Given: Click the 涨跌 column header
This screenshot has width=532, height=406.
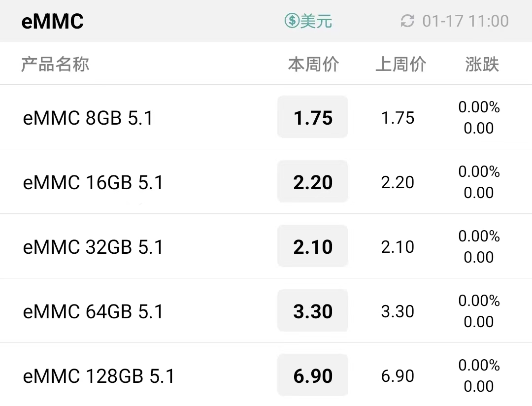Looking at the screenshot, I should tap(482, 64).
